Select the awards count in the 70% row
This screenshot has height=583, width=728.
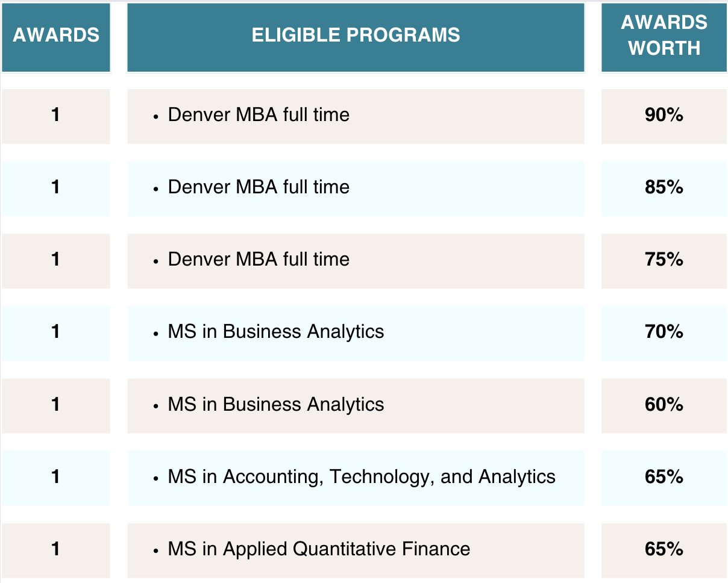(x=56, y=331)
